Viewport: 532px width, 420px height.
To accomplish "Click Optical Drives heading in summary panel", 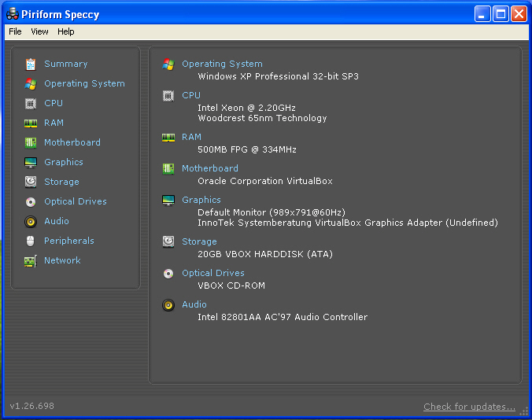I will click(x=213, y=273).
